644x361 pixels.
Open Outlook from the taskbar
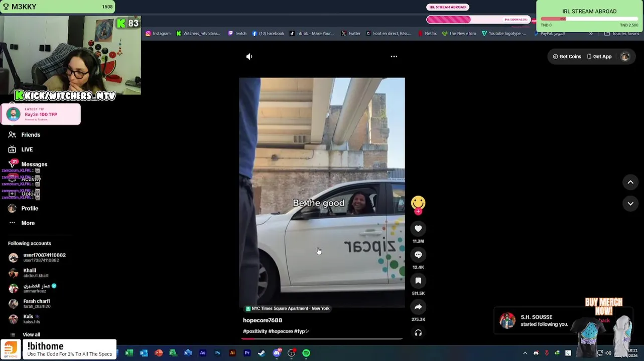point(144,353)
